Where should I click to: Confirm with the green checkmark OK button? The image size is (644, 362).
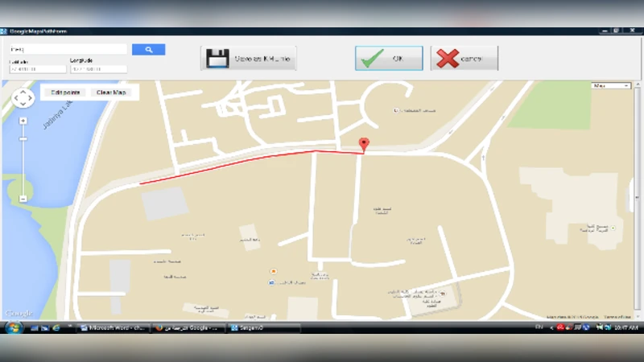[389, 58]
